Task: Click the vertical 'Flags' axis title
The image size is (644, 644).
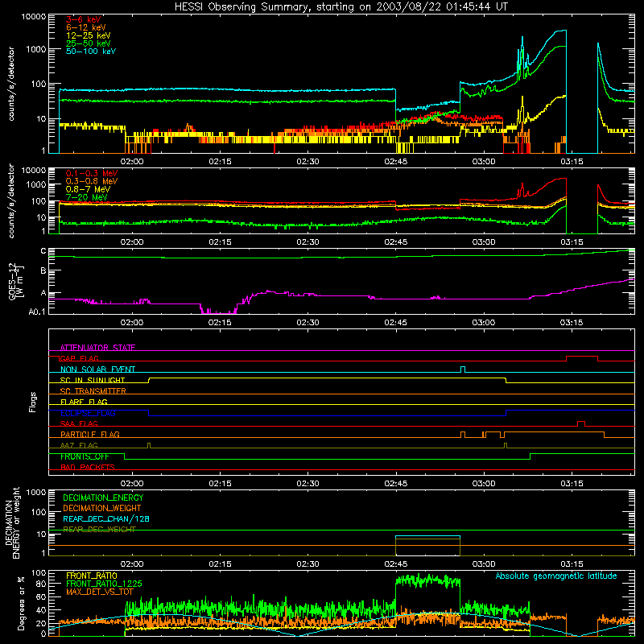Action: coord(33,402)
